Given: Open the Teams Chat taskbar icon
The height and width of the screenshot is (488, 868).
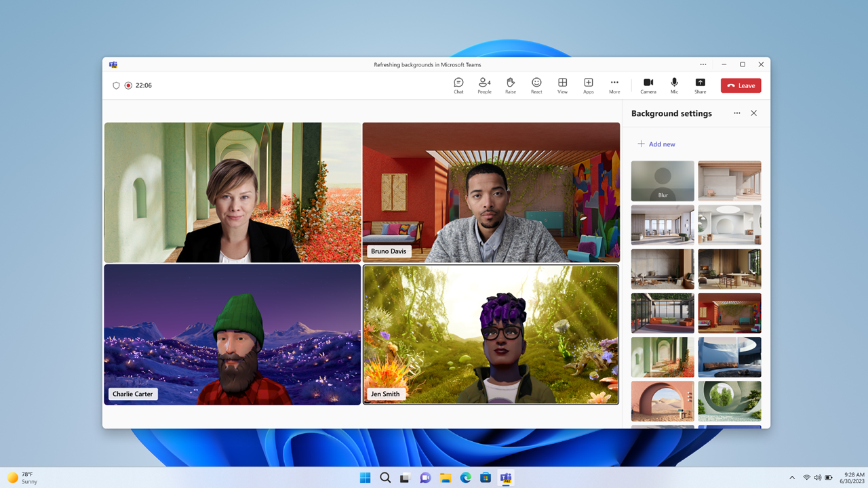Looking at the screenshot, I should 425,478.
